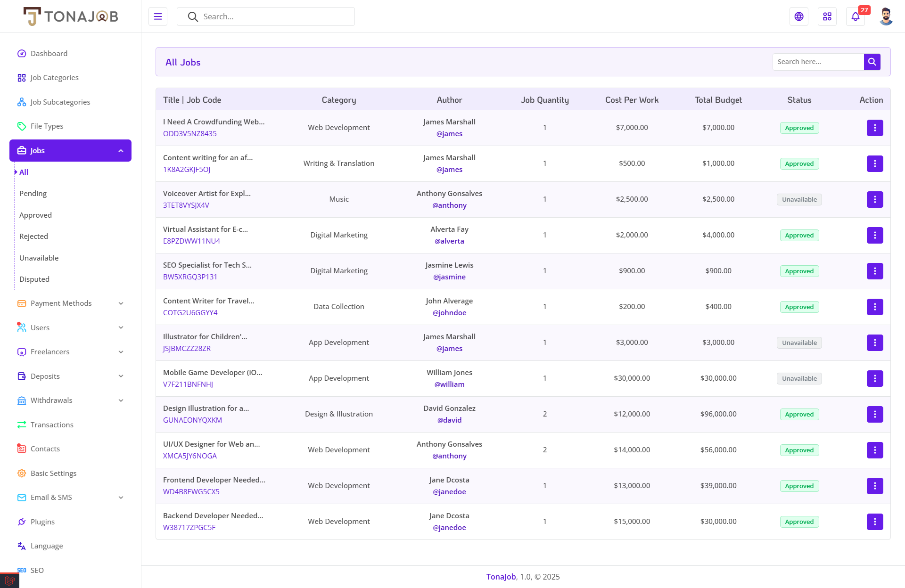
Task: Open job code ODD3V5NZ8435 link
Action: click(x=190, y=134)
